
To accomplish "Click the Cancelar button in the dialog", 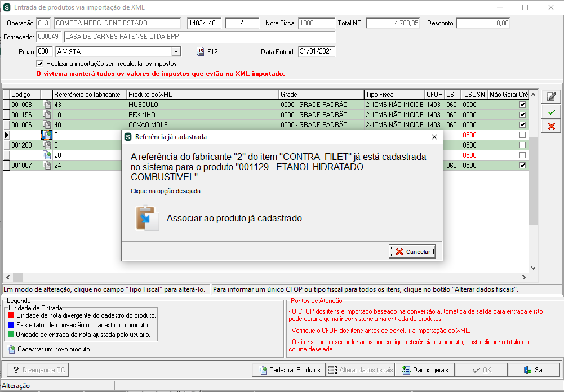I will pyautogui.click(x=412, y=252).
